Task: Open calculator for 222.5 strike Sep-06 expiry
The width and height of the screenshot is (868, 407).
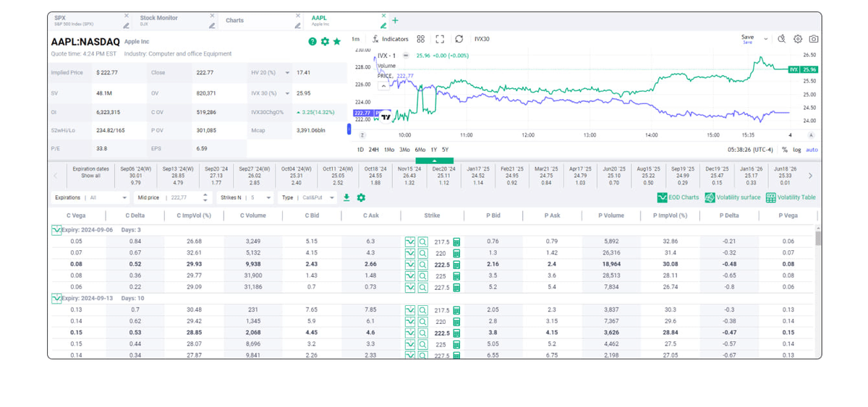Action: [x=456, y=265]
